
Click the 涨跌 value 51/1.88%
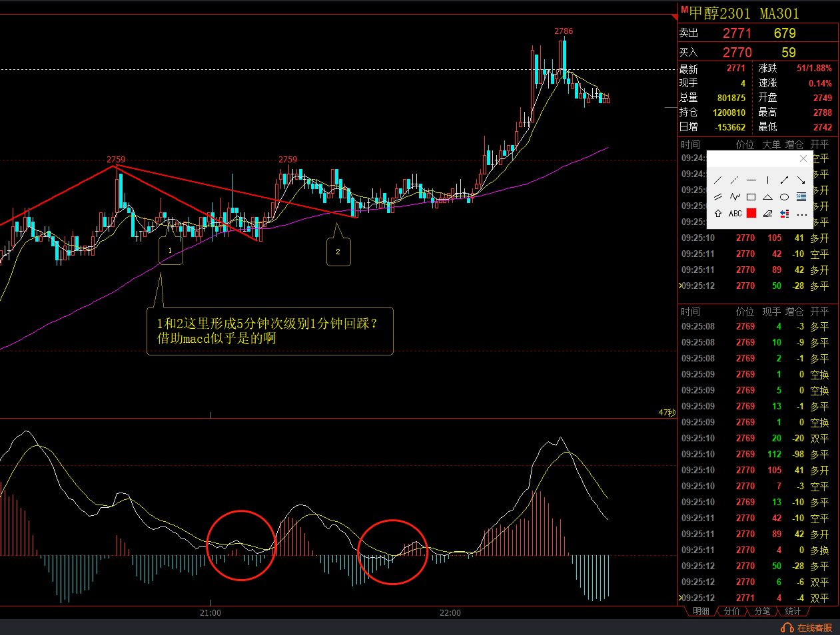tap(814, 69)
